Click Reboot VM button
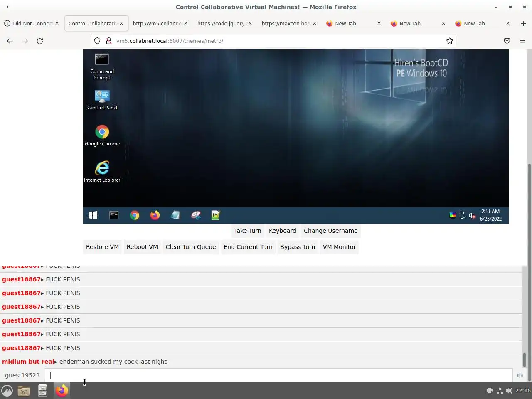 tap(142, 247)
